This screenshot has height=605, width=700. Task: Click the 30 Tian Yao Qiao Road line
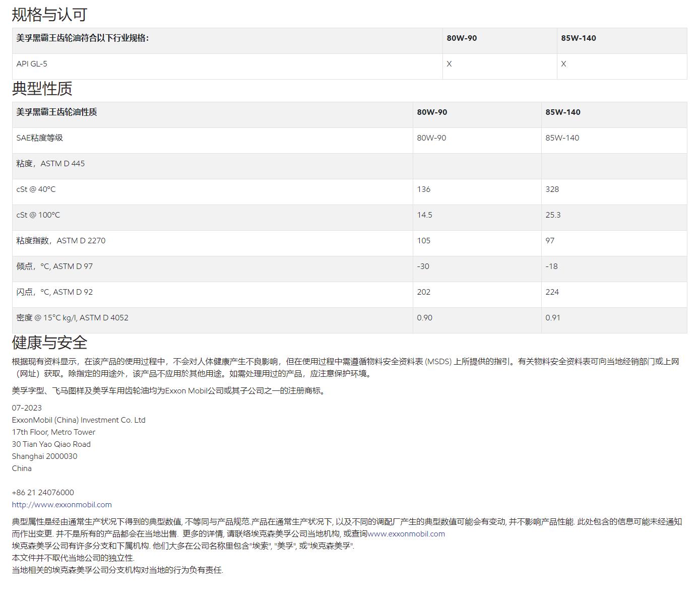pyautogui.click(x=51, y=444)
